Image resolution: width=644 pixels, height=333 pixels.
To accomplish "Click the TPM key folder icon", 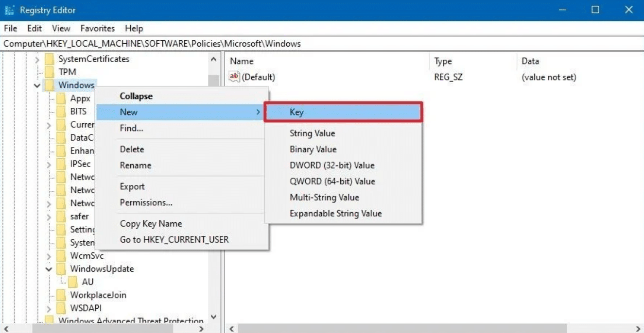I will pyautogui.click(x=49, y=72).
